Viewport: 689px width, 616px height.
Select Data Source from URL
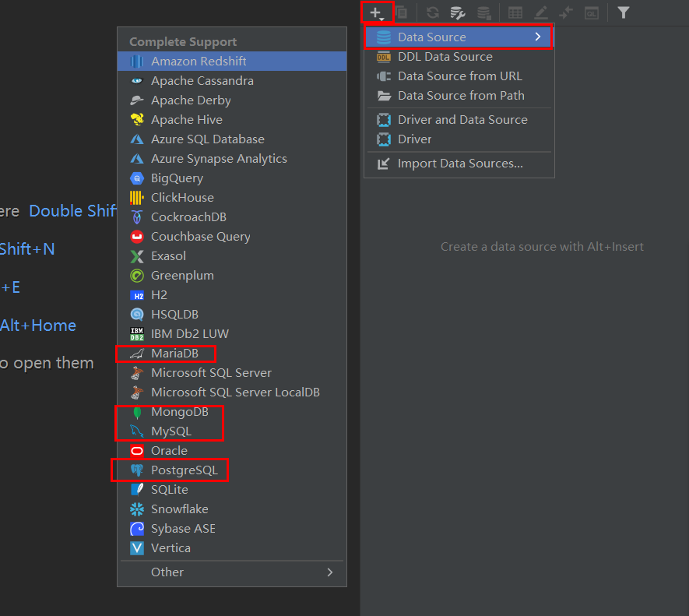[459, 76]
